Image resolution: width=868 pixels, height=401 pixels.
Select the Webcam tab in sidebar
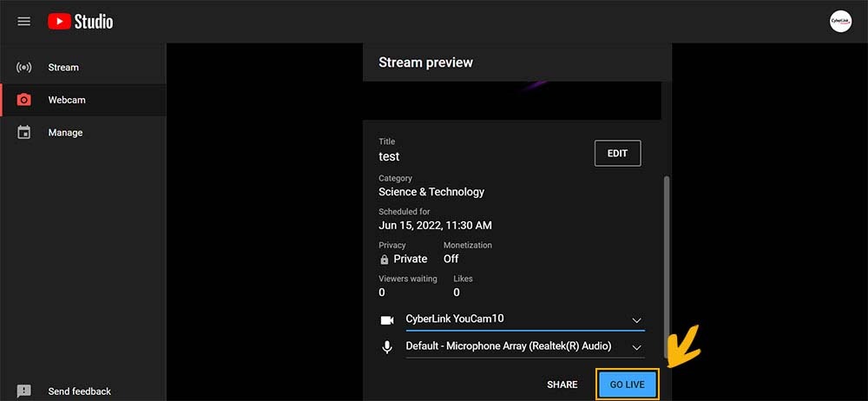(x=83, y=101)
